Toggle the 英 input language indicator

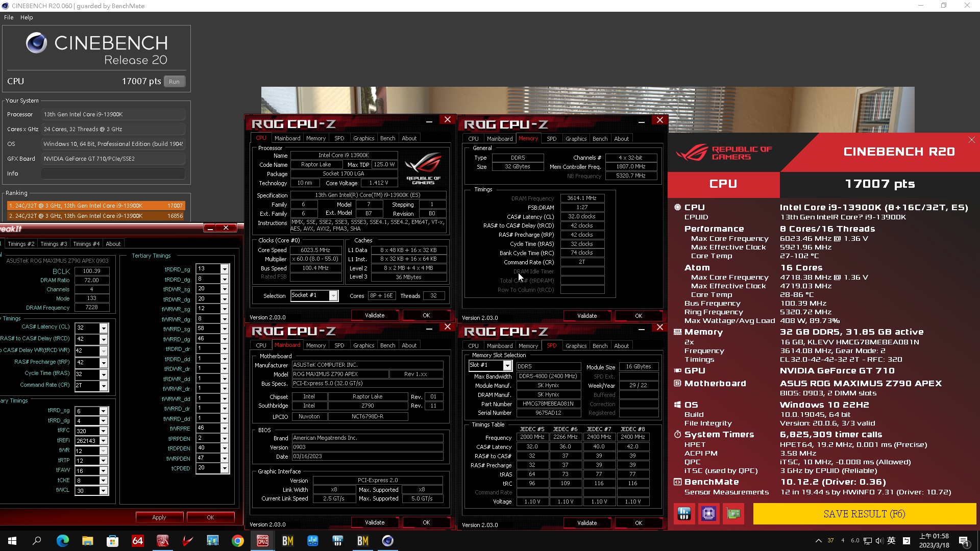click(x=892, y=541)
